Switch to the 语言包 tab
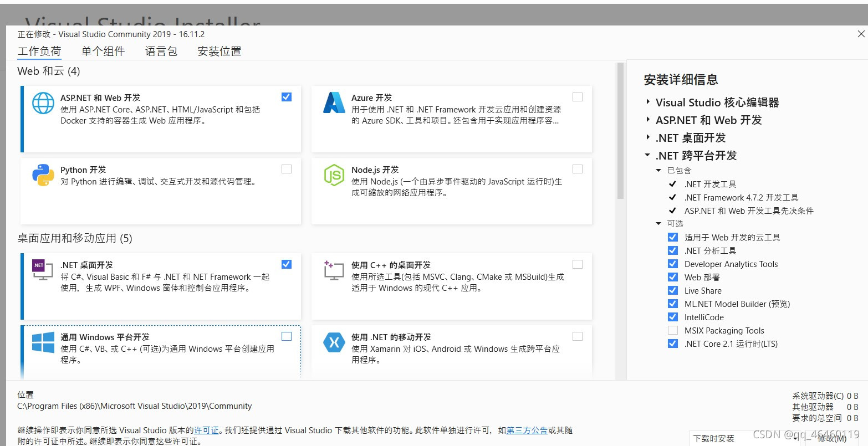This screenshot has height=446, width=868. click(161, 51)
